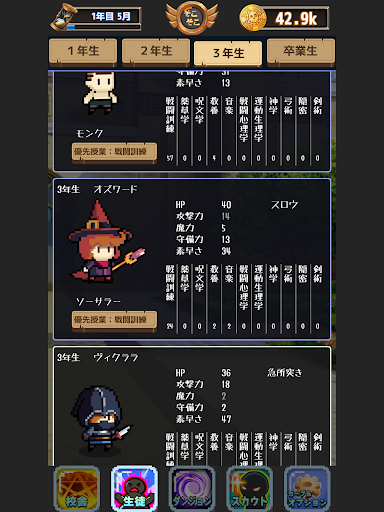Click the 42.9k gold amount display
Image resolution: width=384 pixels, height=512 pixels.
(x=296, y=18)
